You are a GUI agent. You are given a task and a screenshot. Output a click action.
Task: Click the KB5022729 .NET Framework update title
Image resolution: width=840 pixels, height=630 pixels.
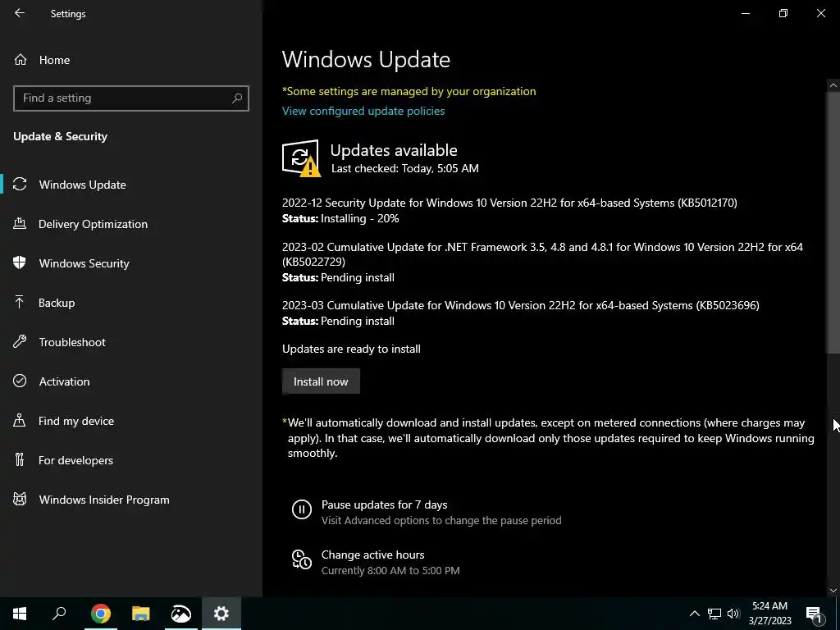point(542,254)
